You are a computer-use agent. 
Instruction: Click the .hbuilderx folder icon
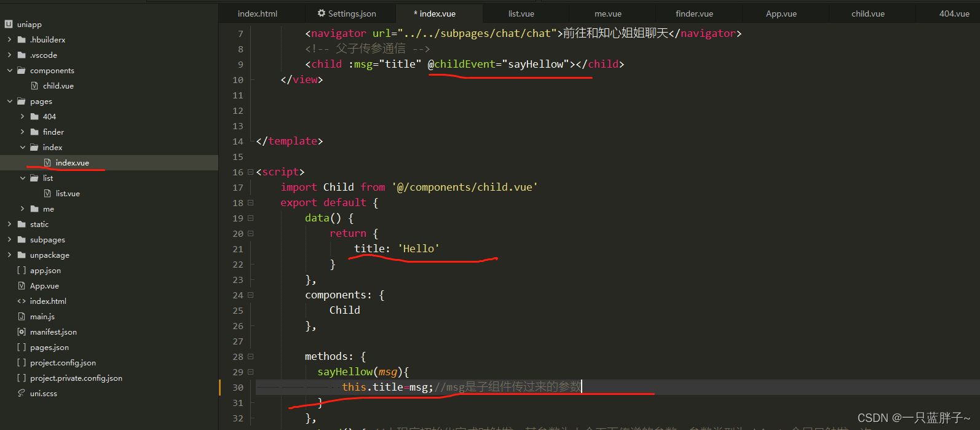(x=22, y=39)
